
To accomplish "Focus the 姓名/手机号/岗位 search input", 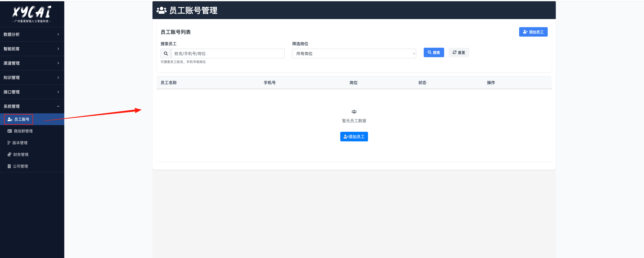I will tap(228, 54).
